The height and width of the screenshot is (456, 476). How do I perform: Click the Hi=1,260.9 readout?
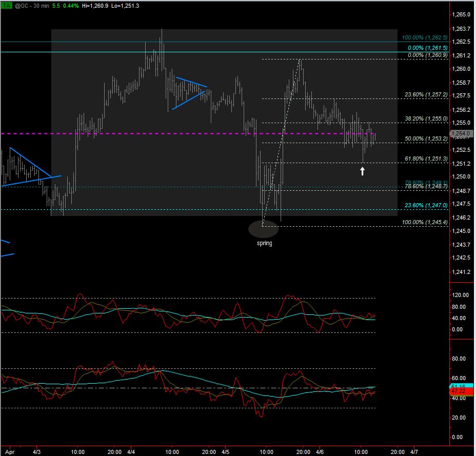95,6
